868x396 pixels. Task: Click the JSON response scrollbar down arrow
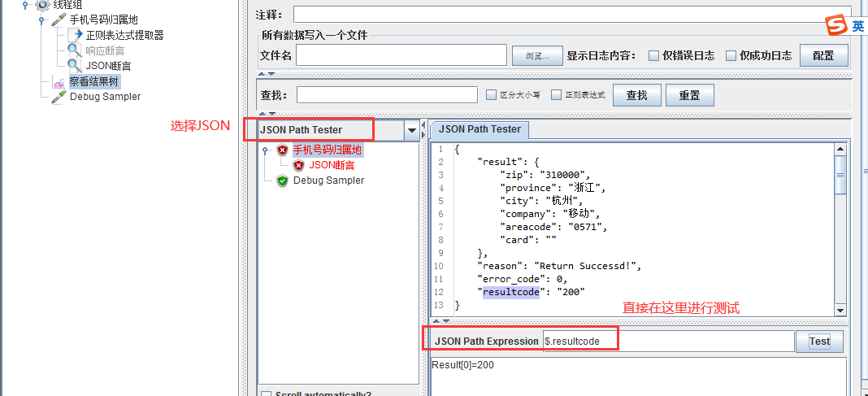tap(840, 311)
